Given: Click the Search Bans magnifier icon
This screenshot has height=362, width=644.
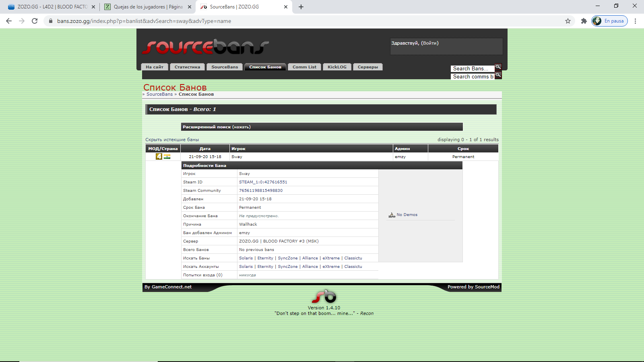Looking at the screenshot, I should 498,67.
